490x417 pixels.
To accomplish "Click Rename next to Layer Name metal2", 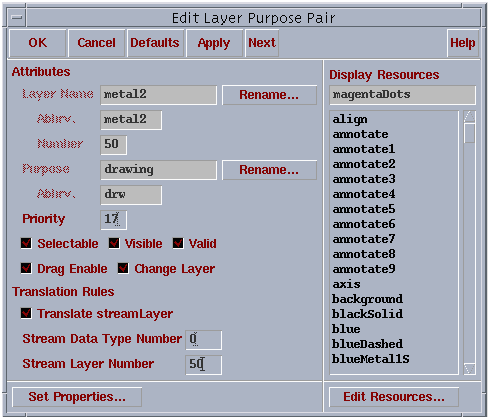I will pos(269,95).
